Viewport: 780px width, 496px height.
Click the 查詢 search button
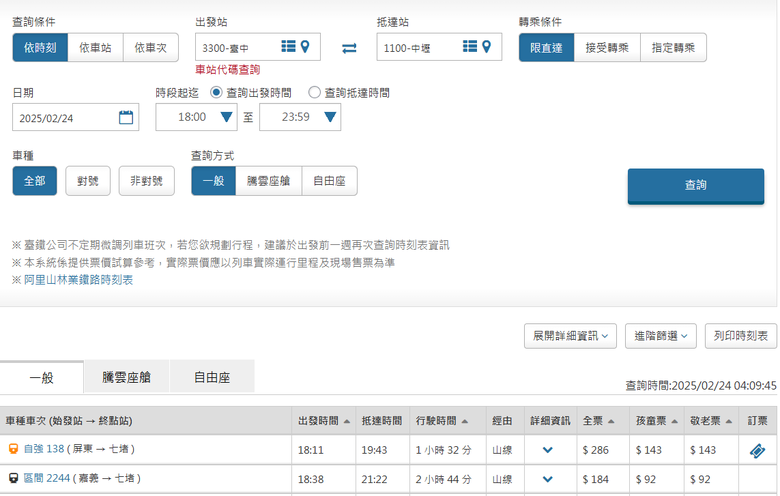click(695, 186)
